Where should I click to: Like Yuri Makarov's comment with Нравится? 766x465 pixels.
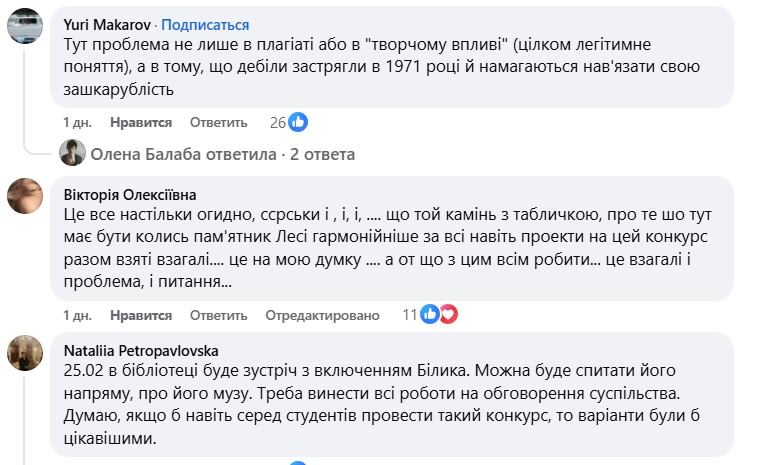coord(141,122)
